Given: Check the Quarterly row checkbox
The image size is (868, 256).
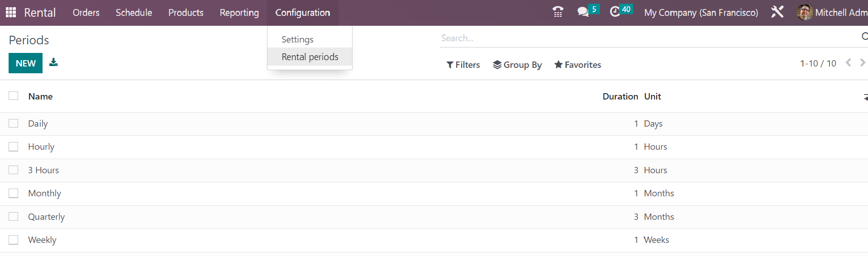Looking at the screenshot, I should point(14,217).
